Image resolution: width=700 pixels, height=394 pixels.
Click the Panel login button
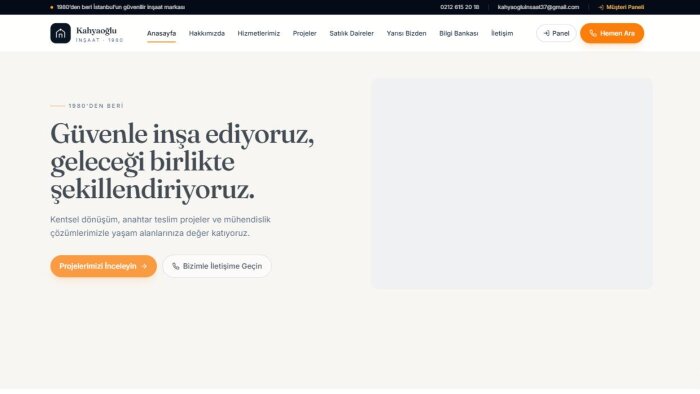[556, 33]
